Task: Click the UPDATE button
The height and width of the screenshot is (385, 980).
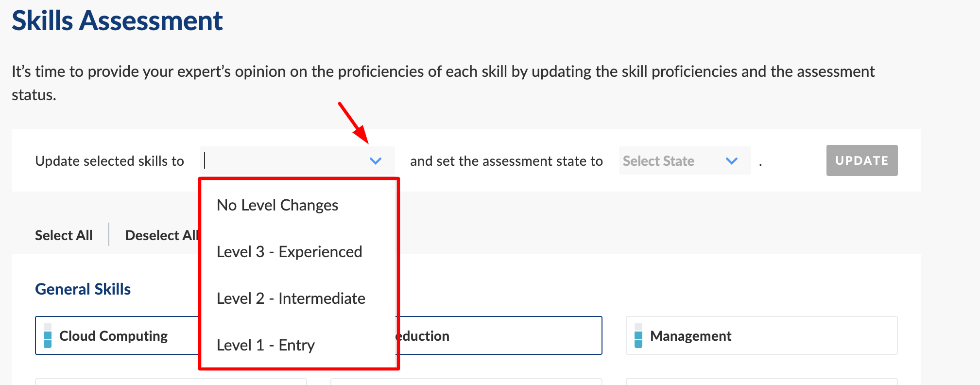Action: [x=862, y=160]
